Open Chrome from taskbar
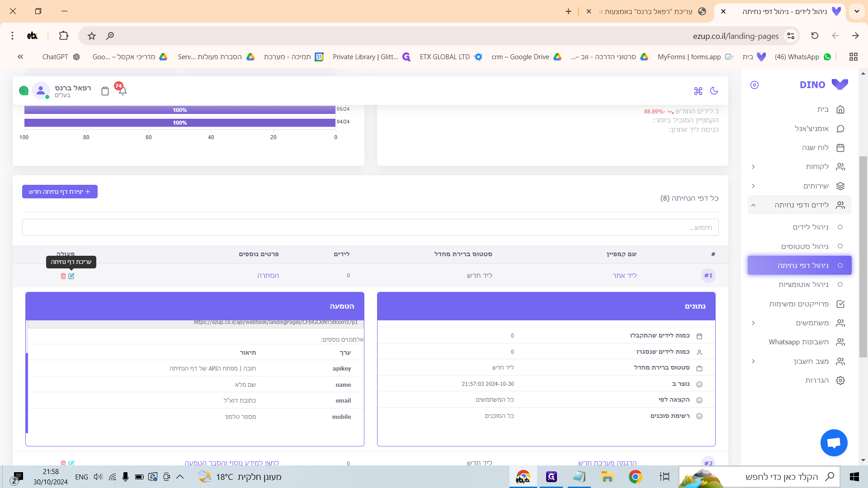868x488 pixels. [x=635, y=477]
